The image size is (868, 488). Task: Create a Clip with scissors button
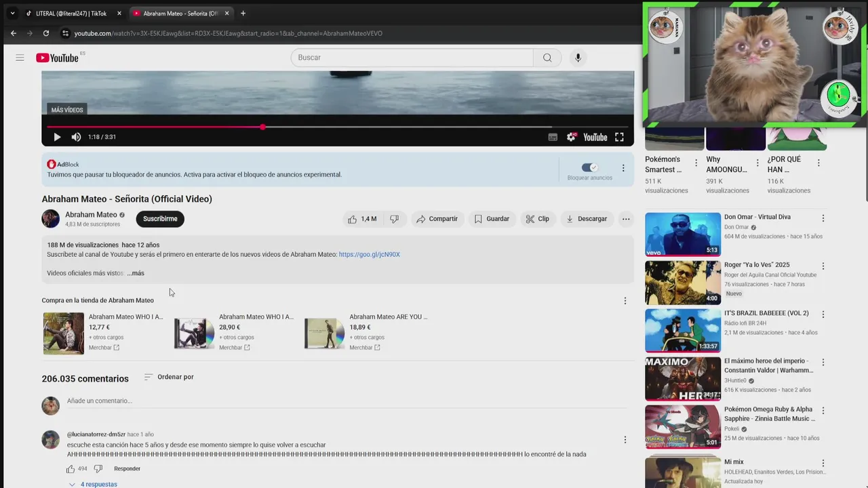pos(538,219)
